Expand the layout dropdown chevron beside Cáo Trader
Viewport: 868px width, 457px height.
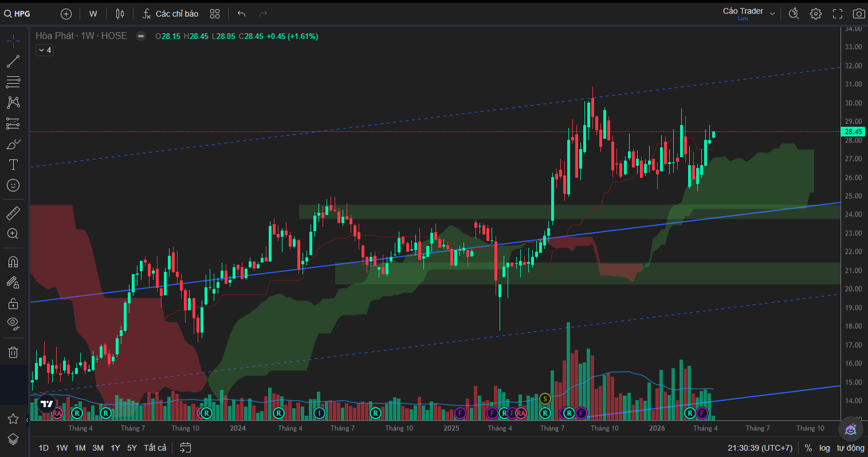coord(772,14)
